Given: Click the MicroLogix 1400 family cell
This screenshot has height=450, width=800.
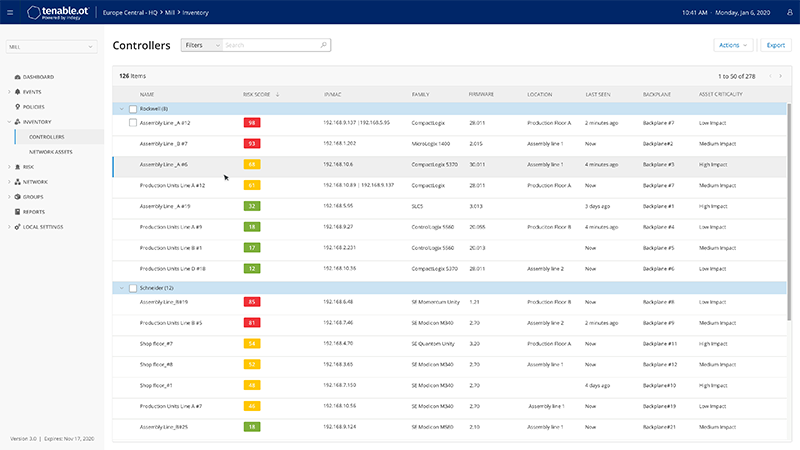Looking at the screenshot, I should click(431, 144).
